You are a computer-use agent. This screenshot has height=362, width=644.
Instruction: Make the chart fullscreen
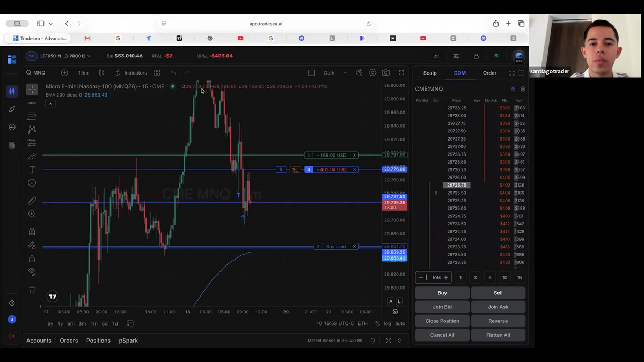click(x=401, y=72)
